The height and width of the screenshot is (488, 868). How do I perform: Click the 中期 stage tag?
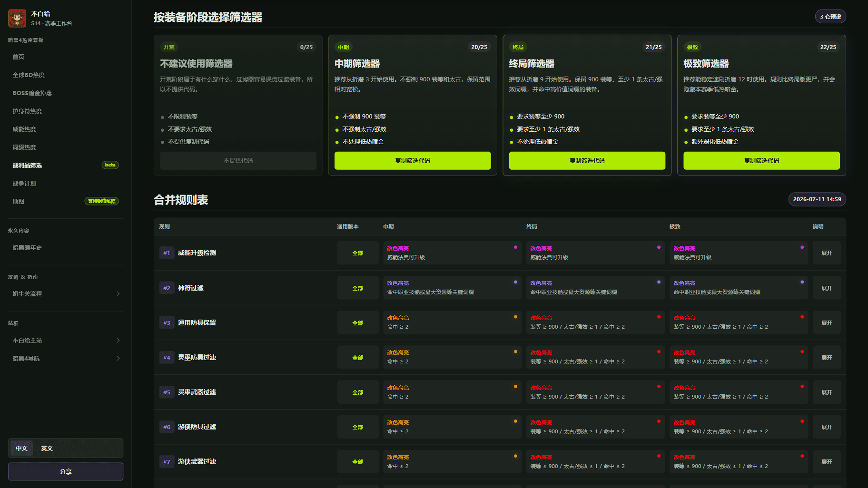[344, 47]
